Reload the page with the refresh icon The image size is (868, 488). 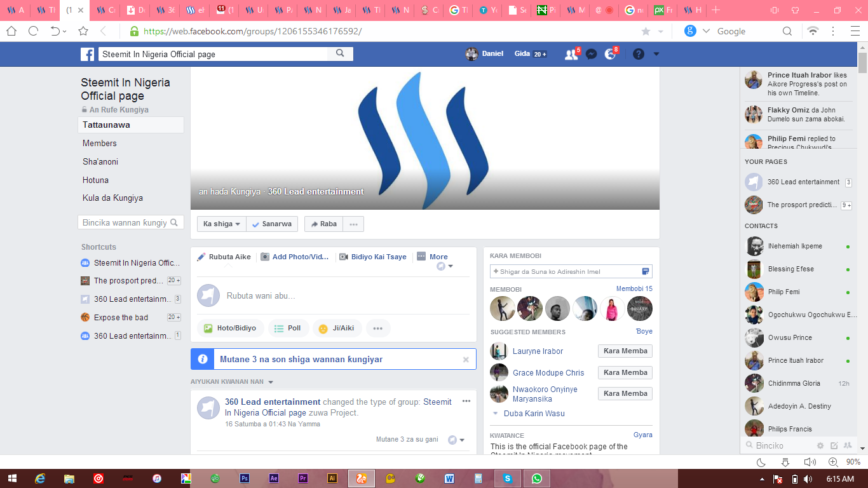tap(34, 30)
